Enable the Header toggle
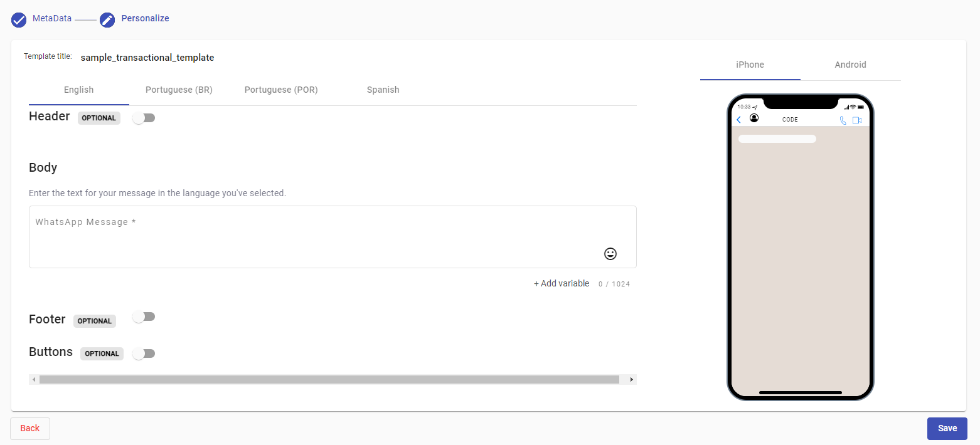Screen dimensions: 980x445 [x=144, y=118]
